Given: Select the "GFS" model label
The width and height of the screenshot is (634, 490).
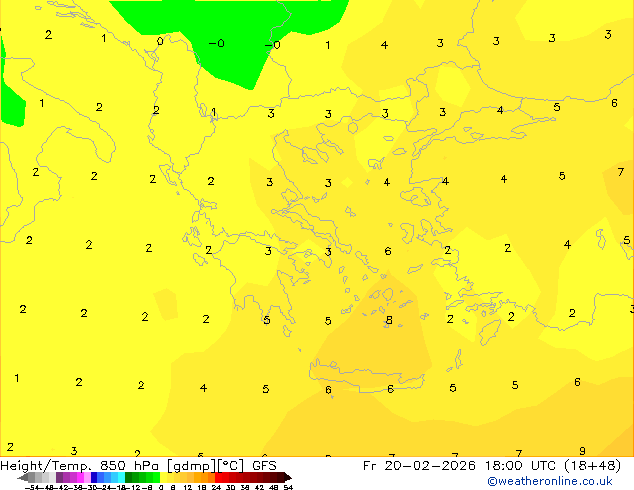Looking at the screenshot, I should tap(264, 466).
